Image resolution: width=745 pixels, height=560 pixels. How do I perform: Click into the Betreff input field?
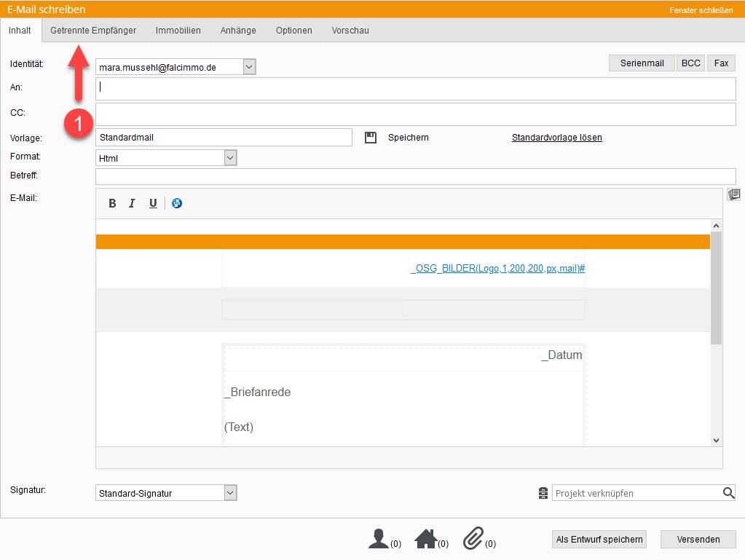(415, 176)
